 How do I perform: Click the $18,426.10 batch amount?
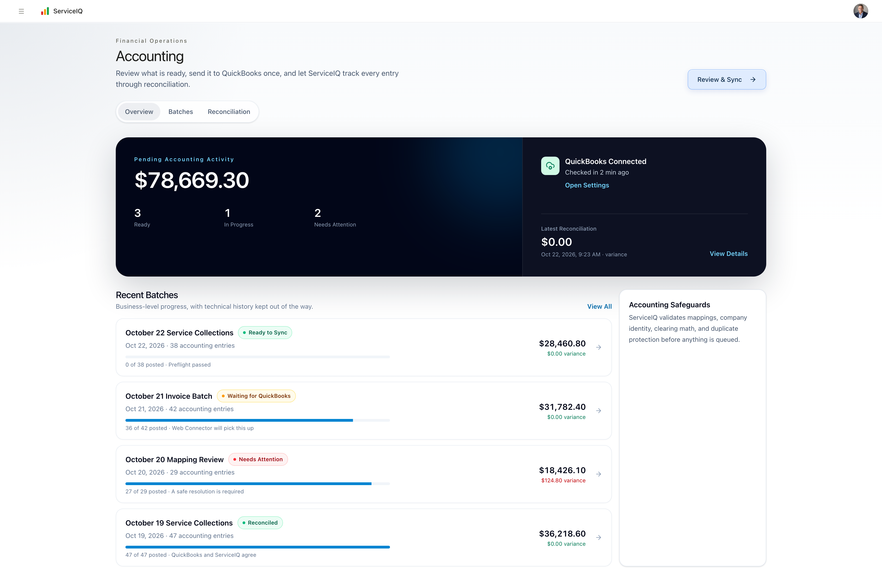point(562,470)
